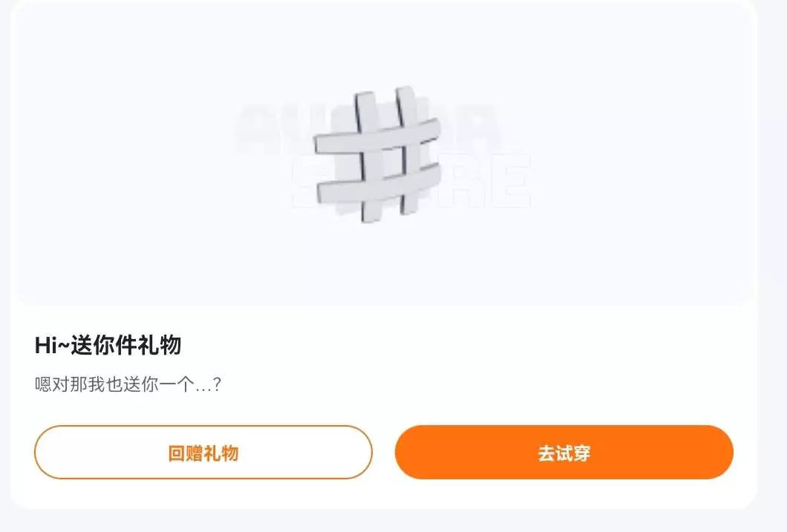This screenshot has width=787, height=532.
Task: Click the hashtag icon's right vertical bar
Action: [408, 149]
